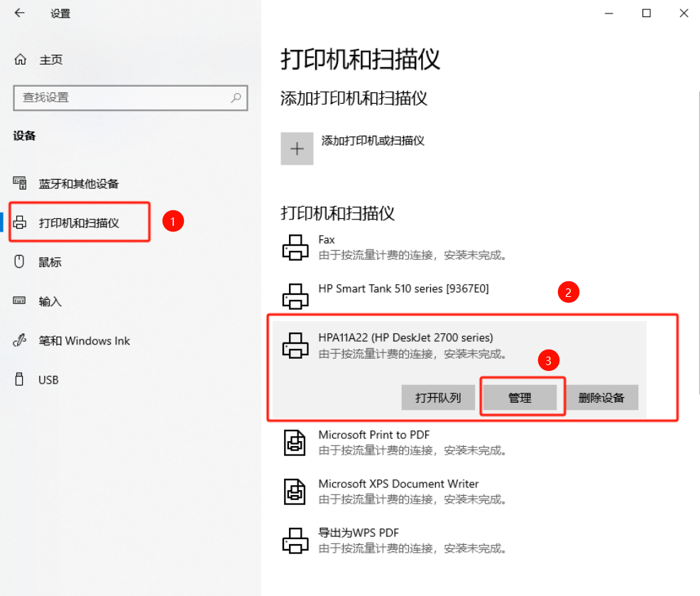Open the keyboard input settings icon
The image size is (700, 596).
(19, 300)
